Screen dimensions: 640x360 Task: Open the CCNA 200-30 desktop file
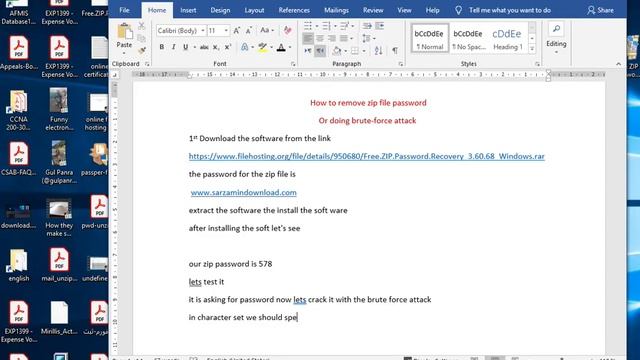coord(18,110)
